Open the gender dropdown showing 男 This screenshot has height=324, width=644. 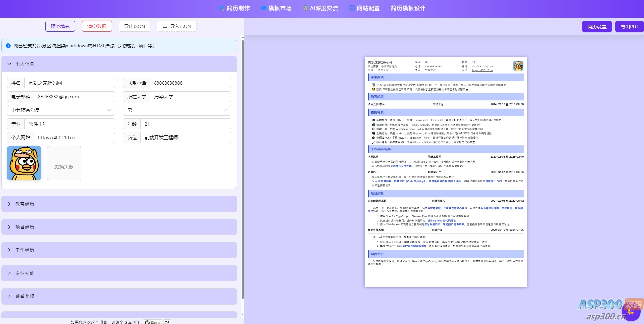point(177,110)
